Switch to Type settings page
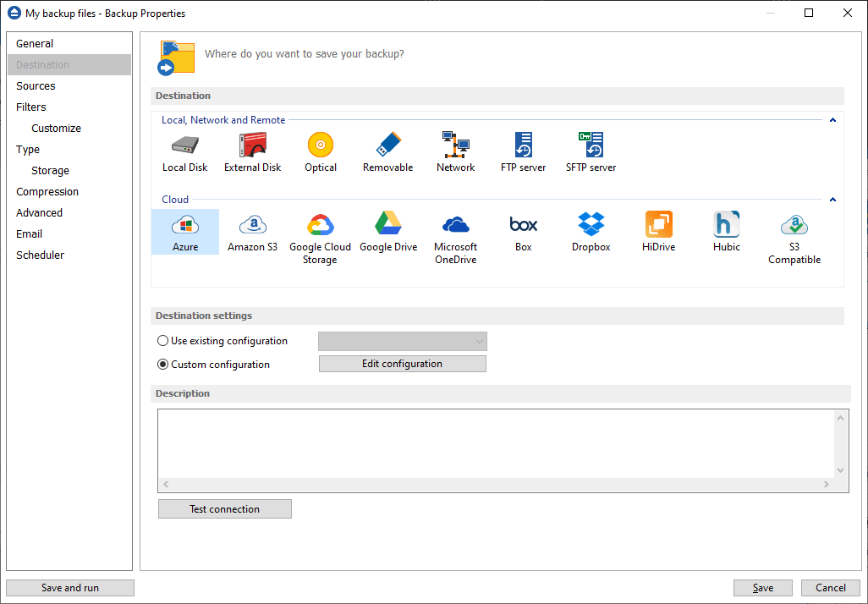The width and height of the screenshot is (868, 604). 69,150
